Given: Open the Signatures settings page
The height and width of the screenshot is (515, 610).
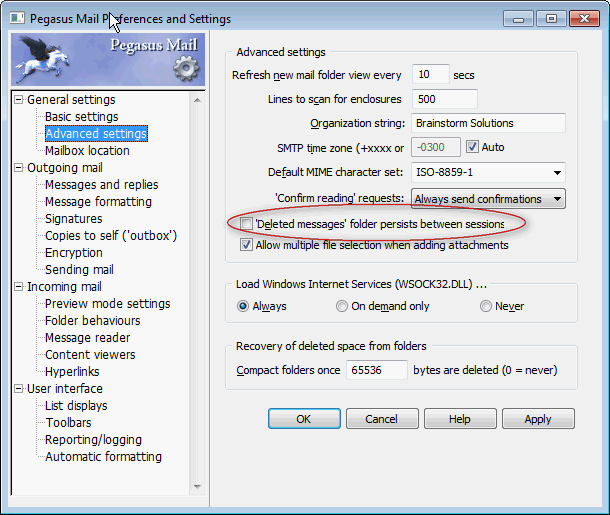Looking at the screenshot, I should (x=73, y=219).
